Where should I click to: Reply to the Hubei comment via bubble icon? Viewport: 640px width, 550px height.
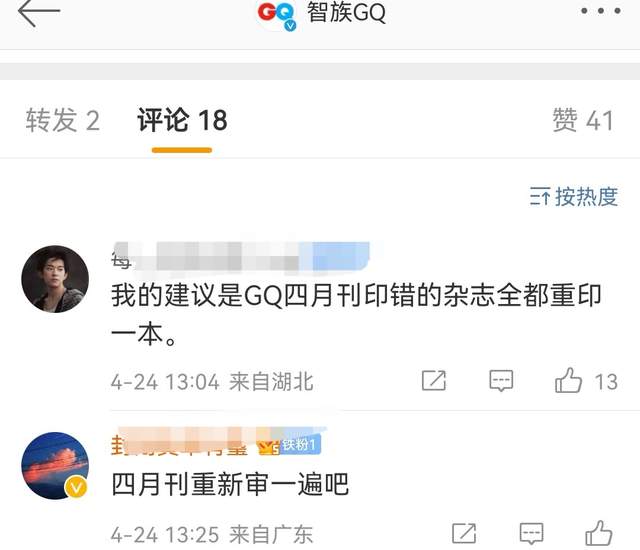(501, 381)
